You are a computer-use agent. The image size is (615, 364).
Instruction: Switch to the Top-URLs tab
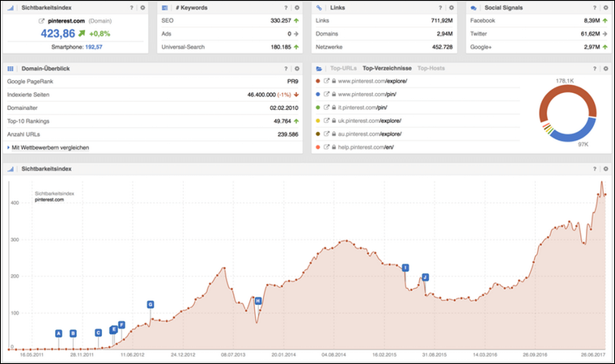pos(344,69)
